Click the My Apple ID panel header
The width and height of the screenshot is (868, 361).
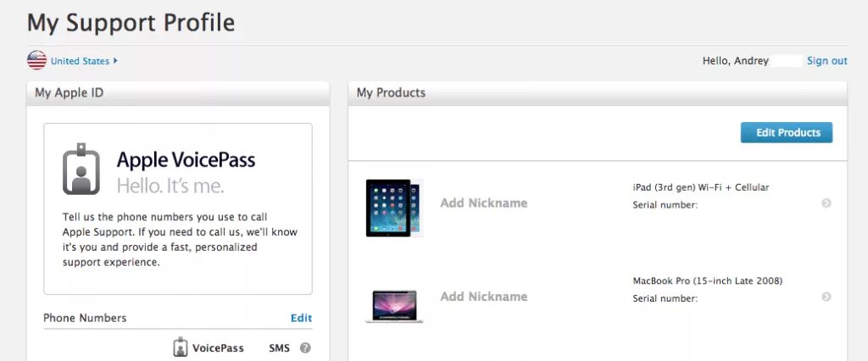tap(178, 93)
